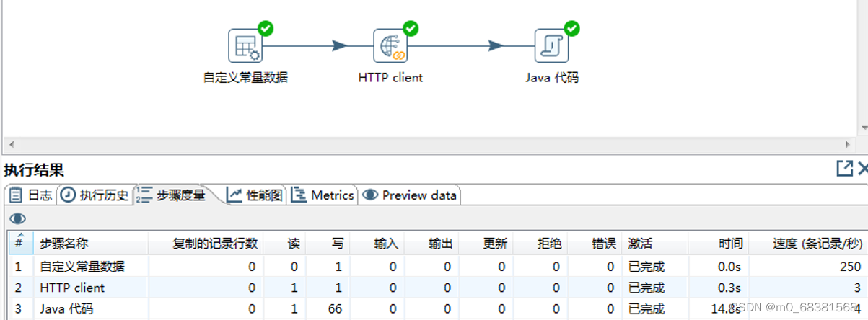Viewport: 868px width, 320px height.
Task: Click the 速度 (条记录/秒) column header
Action: click(x=807, y=243)
